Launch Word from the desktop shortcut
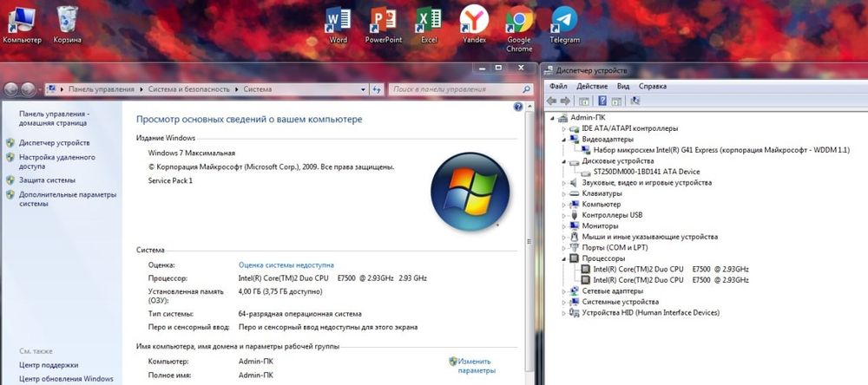This screenshot has height=385, width=868. pyautogui.click(x=338, y=25)
